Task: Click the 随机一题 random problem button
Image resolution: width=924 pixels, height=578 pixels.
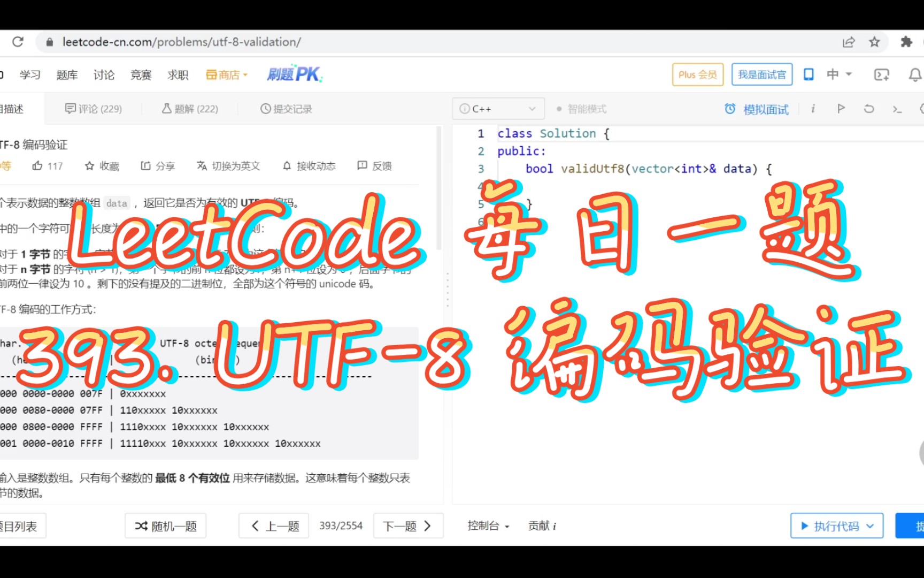Action: click(x=165, y=526)
